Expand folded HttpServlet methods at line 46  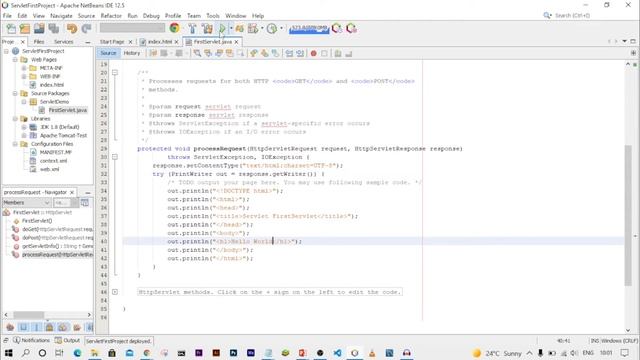(115, 292)
